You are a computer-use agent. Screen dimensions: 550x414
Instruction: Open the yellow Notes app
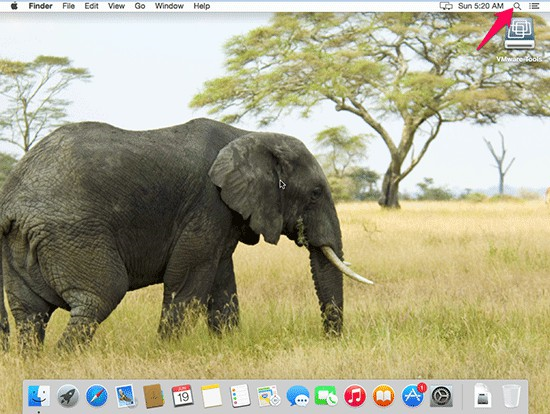pyautogui.click(x=211, y=396)
